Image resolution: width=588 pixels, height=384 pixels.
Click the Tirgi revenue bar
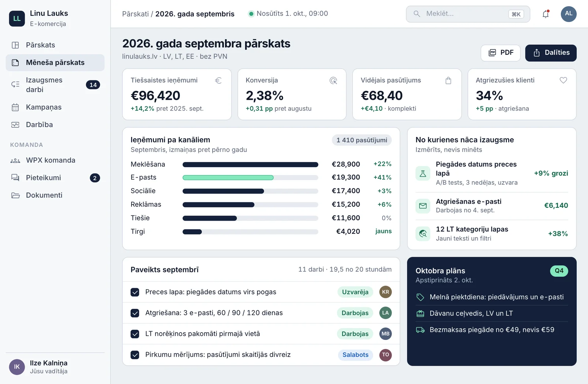coord(192,232)
